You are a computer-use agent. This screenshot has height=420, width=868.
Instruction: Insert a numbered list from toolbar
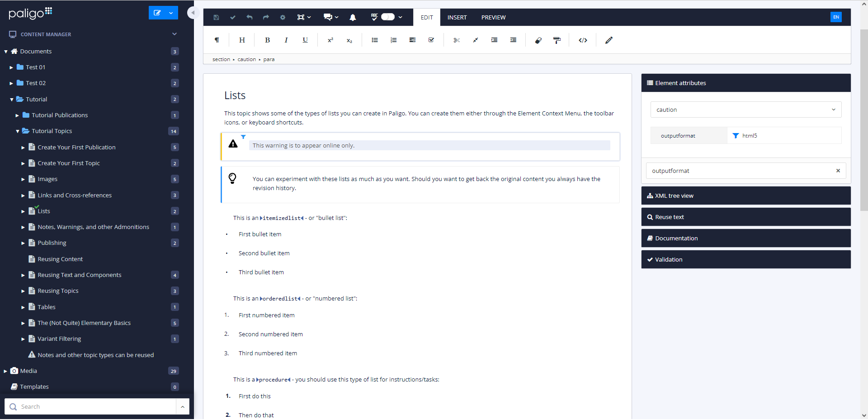393,40
